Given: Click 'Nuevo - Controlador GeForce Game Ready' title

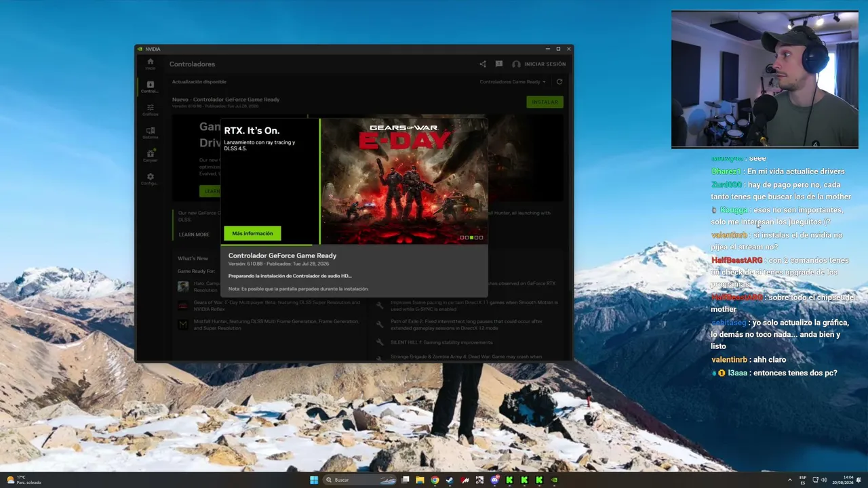Looking at the screenshot, I should (x=226, y=99).
